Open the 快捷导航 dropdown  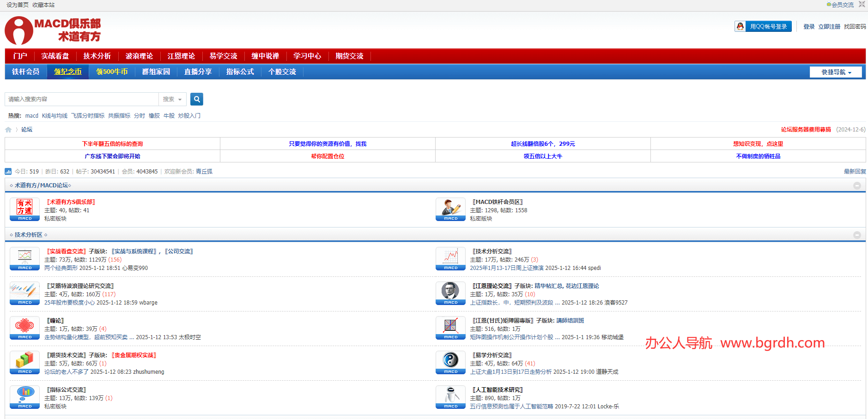(x=836, y=72)
